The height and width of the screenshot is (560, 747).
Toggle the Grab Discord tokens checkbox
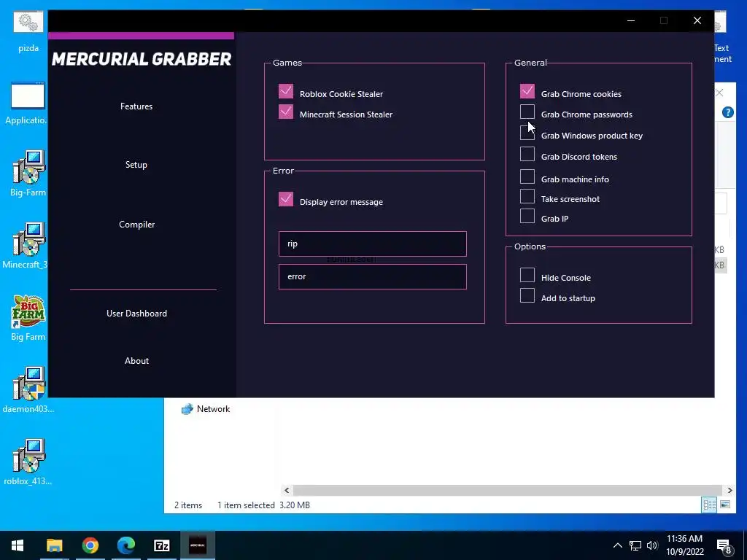[527, 154]
